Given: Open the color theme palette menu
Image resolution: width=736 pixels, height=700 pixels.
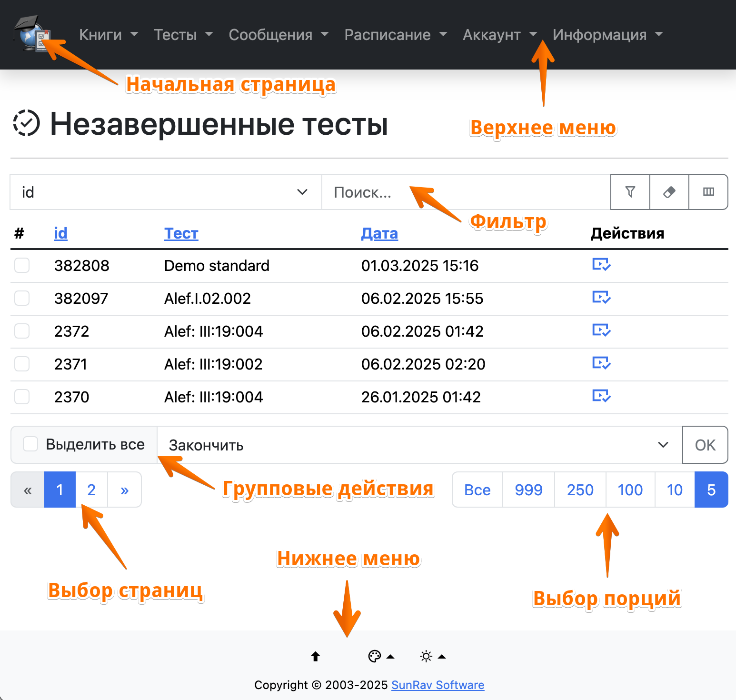Looking at the screenshot, I should [381, 657].
